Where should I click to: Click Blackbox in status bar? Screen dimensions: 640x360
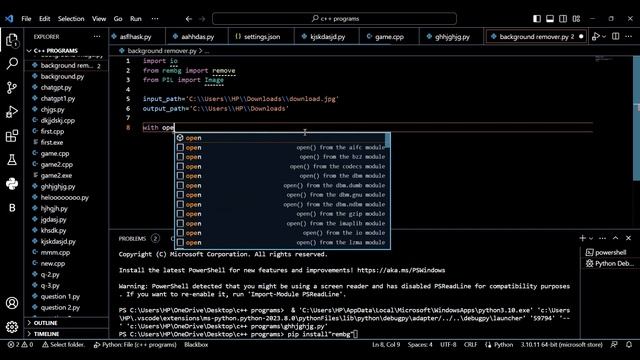[196, 345]
